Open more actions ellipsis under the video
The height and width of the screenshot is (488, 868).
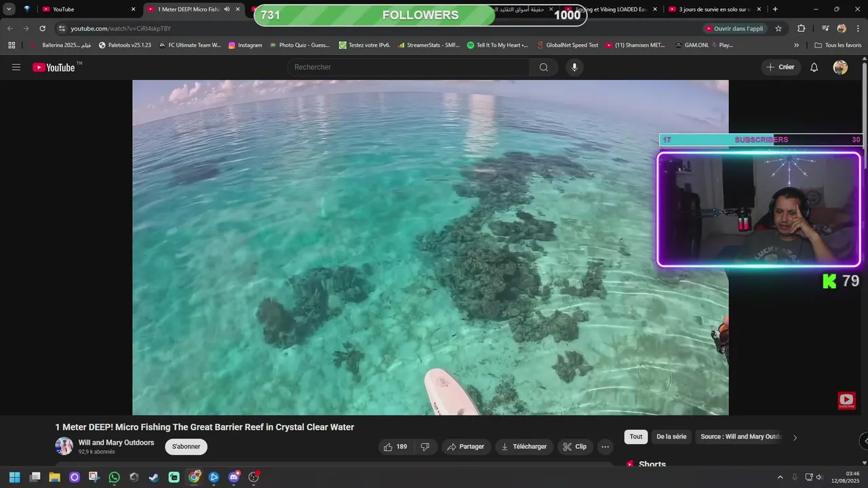pyautogui.click(x=606, y=447)
